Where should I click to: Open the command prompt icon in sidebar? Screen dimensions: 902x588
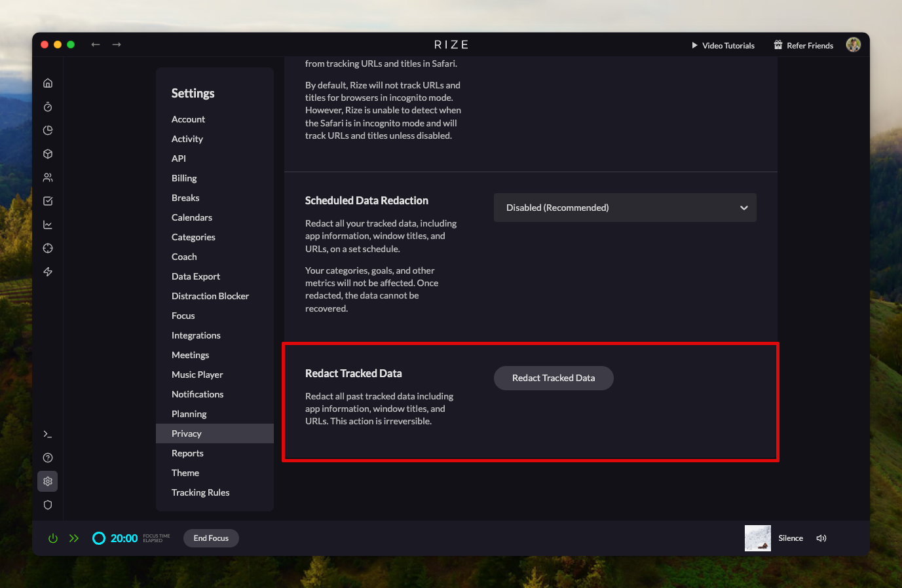tap(48, 434)
